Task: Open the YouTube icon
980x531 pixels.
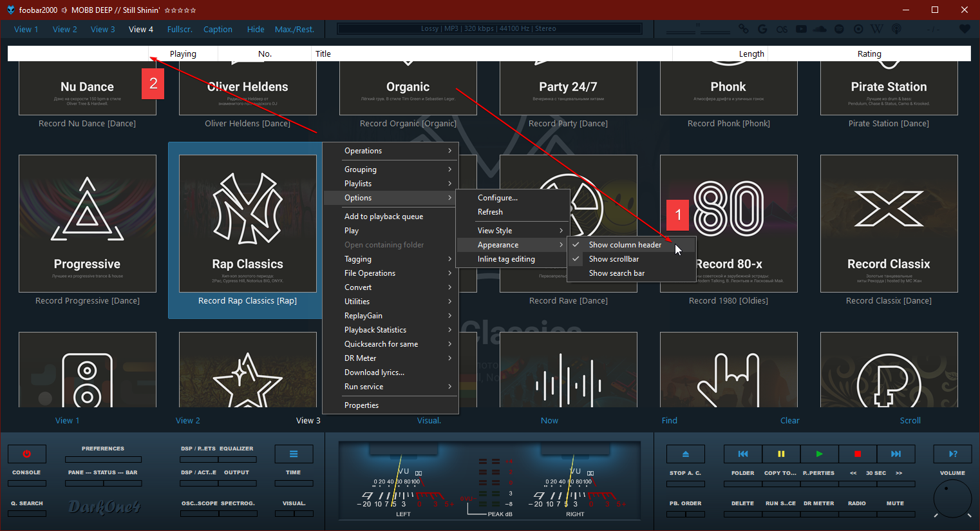Action: 801,29
